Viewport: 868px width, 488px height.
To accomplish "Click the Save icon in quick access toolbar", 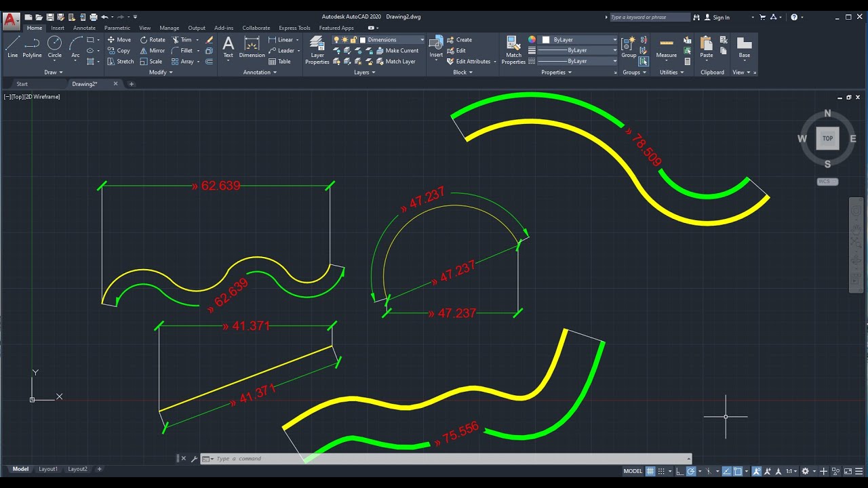I will tap(50, 17).
